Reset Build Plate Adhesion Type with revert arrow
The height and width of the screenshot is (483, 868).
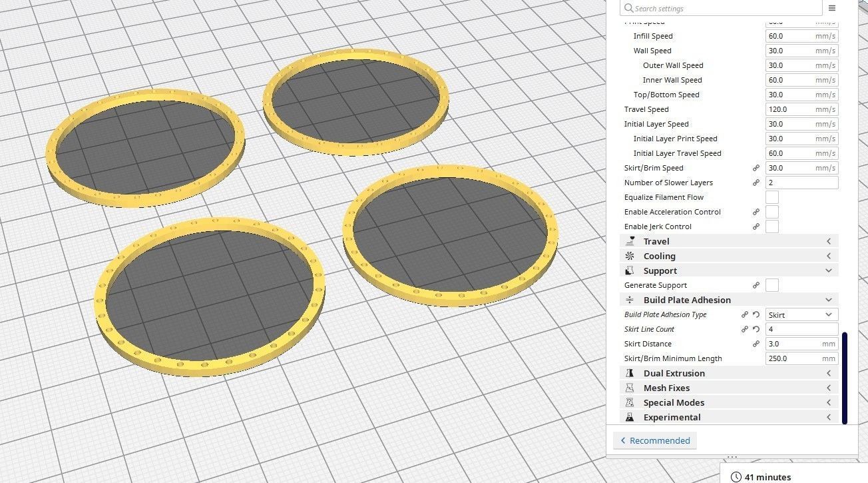pyautogui.click(x=756, y=314)
